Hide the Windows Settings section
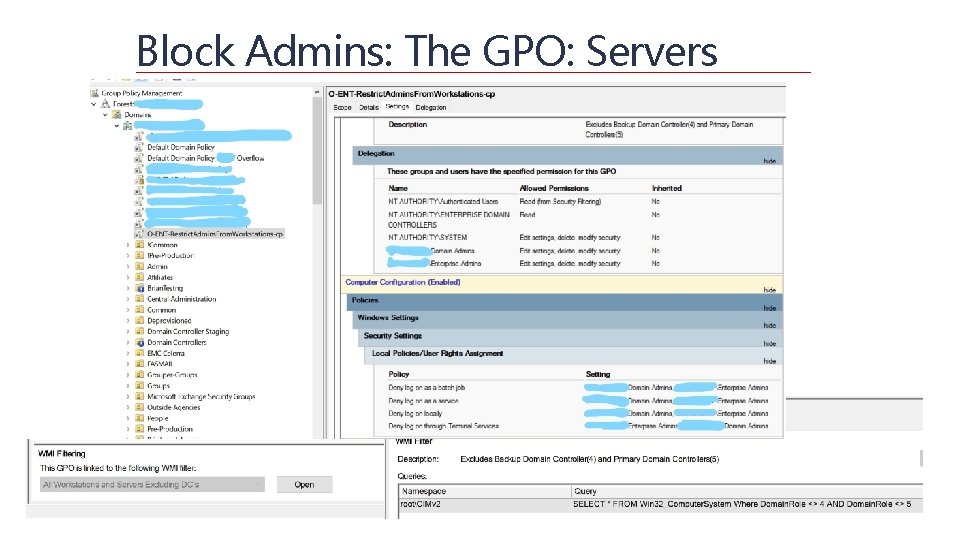 click(x=770, y=326)
